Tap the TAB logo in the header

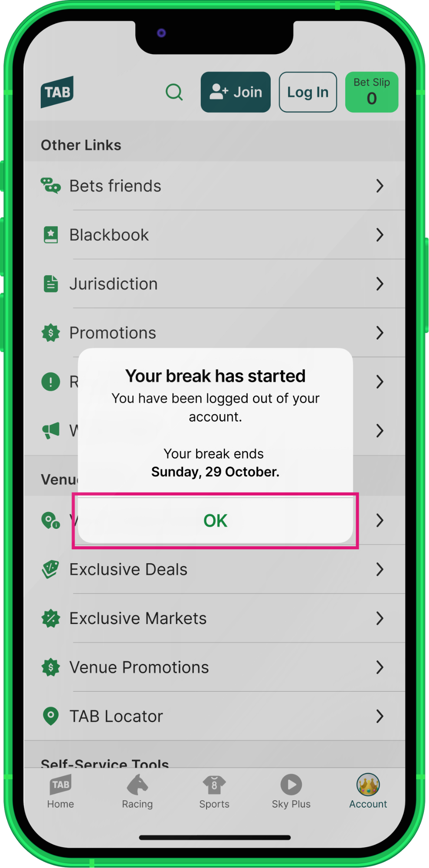pyautogui.click(x=57, y=92)
